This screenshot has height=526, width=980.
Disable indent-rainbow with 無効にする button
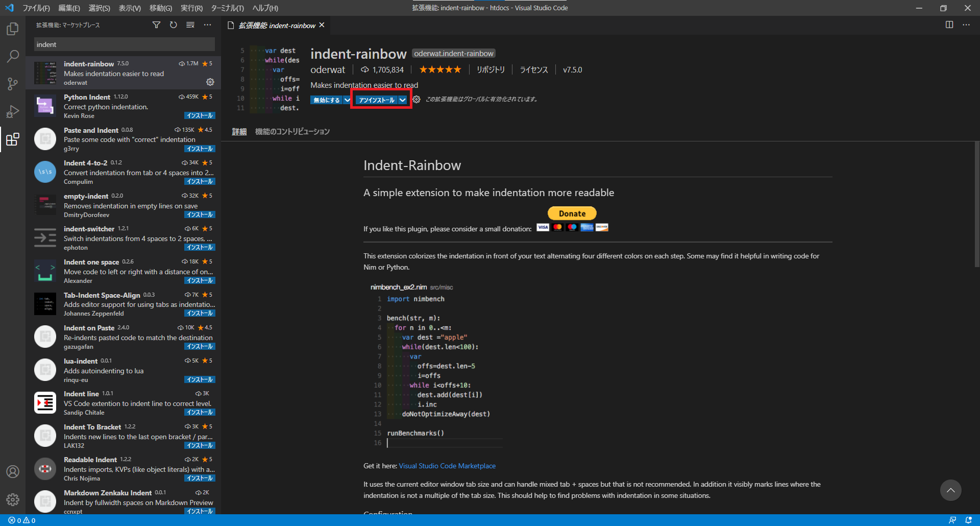pyautogui.click(x=327, y=100)
